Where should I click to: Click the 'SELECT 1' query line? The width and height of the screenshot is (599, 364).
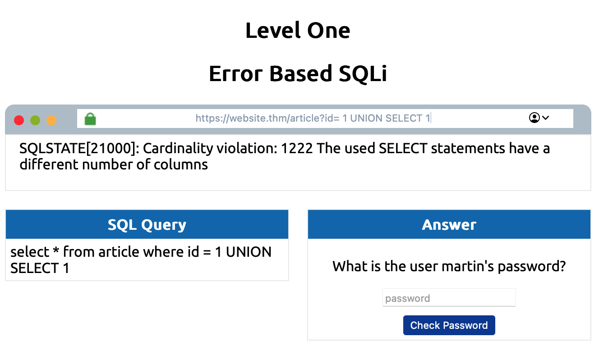pos(40,268)
